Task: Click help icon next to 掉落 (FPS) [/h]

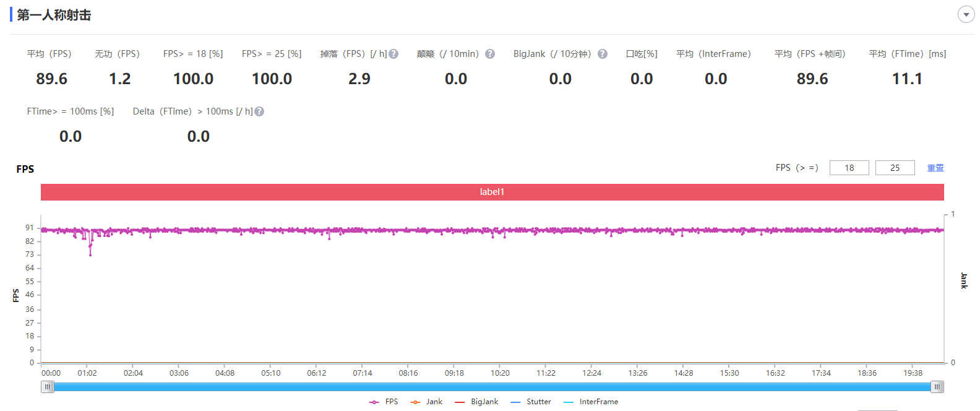Action: [x=393, y=54]
